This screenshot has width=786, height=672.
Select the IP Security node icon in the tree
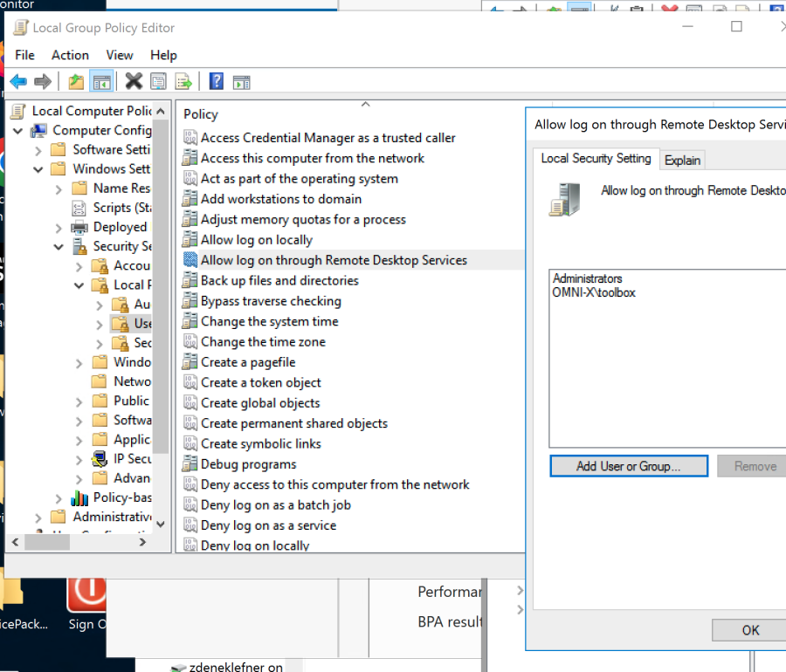click(x=99, y=458)
